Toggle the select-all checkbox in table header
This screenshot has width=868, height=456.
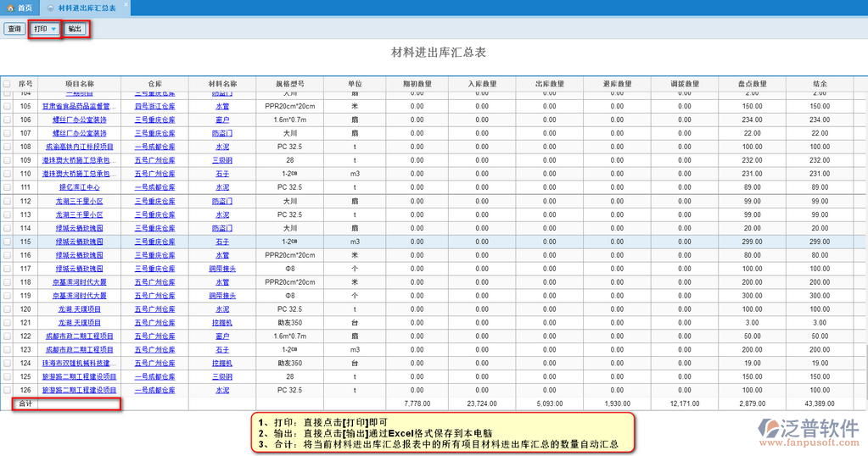click(7, 85)
